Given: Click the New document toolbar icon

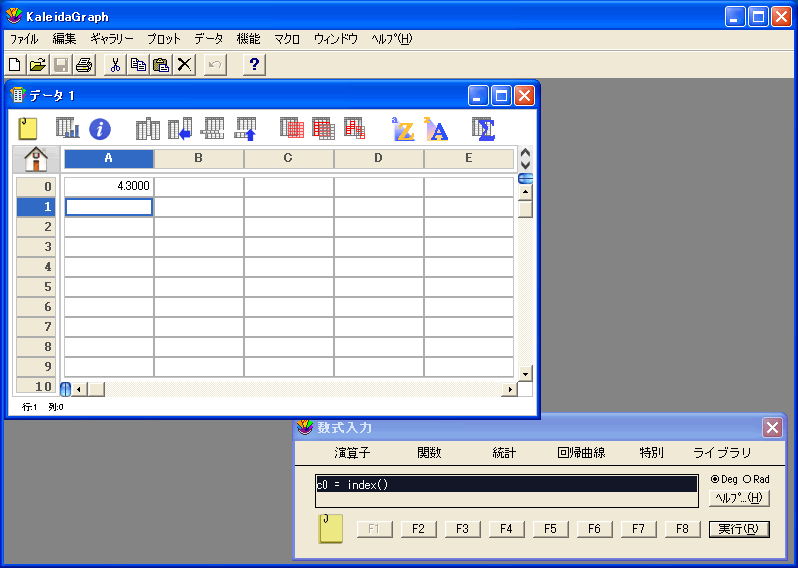Looking at the screenshot, I should pos(15,65).
